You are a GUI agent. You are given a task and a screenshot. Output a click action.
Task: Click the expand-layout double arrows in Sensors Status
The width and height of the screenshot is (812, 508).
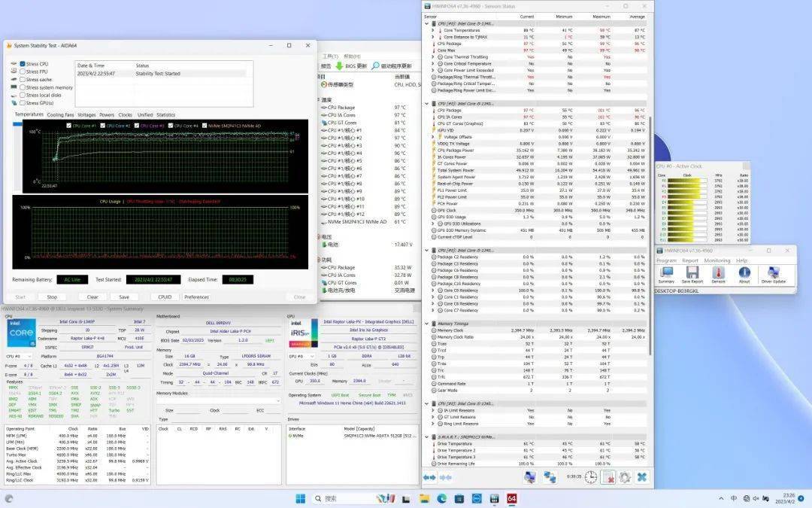[x=429, y=477]
